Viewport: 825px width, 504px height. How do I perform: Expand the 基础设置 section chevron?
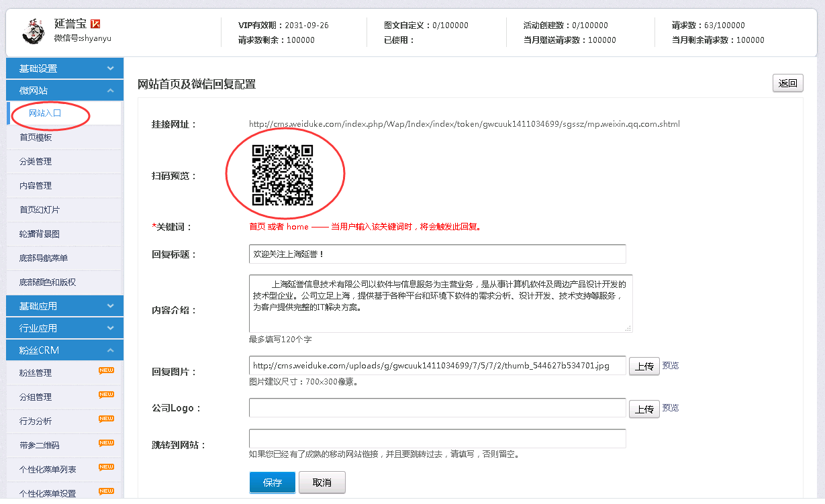(111, 68)
